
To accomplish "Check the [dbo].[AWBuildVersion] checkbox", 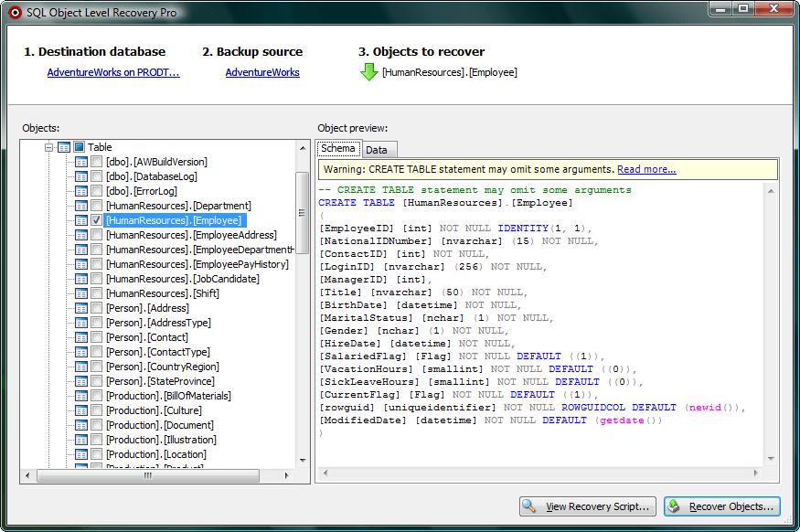I will pyautogui.click(x=96, y=162).
